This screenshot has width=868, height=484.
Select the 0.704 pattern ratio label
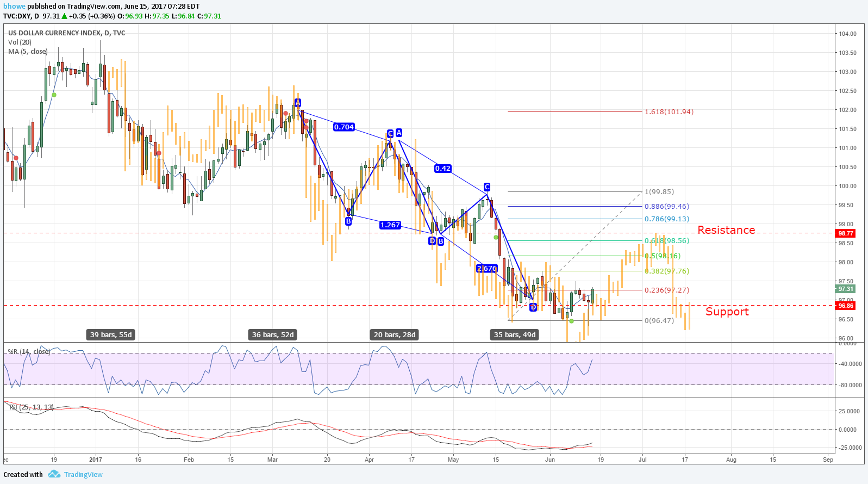click(344, 127)
